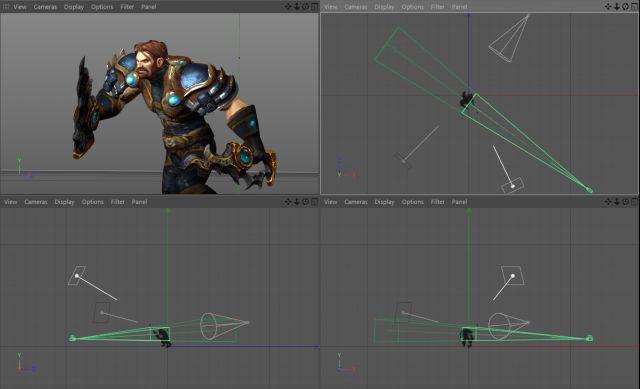Click the zoom-camera icon in perspective viewport
The image size is (640, 389).
click(x=297, y=7)
